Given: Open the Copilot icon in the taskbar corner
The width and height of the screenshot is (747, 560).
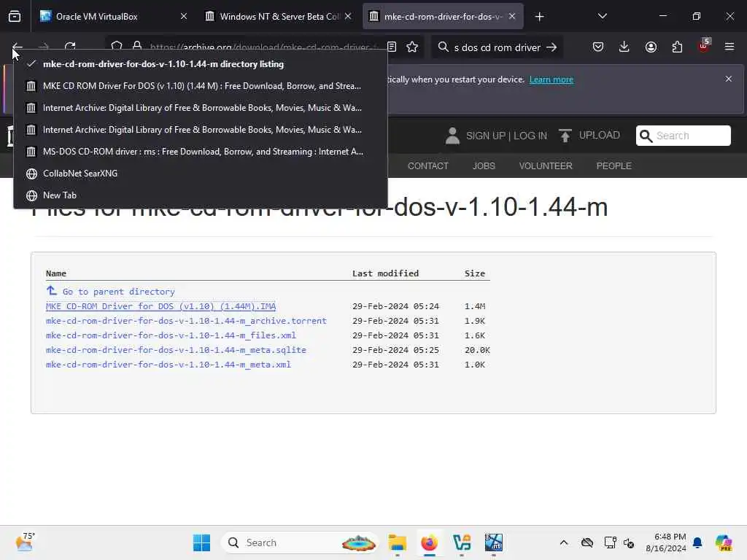Looking at the screenshot, I should 724,542.
